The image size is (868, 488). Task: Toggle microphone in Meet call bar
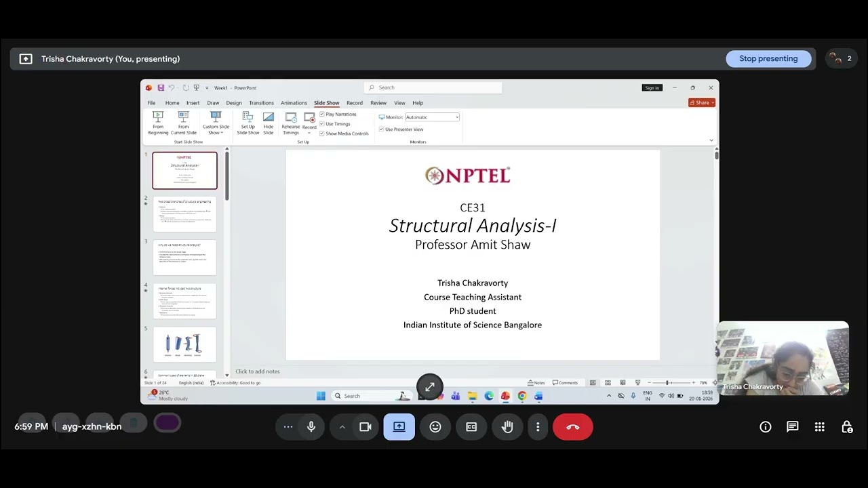coord(311,427)
